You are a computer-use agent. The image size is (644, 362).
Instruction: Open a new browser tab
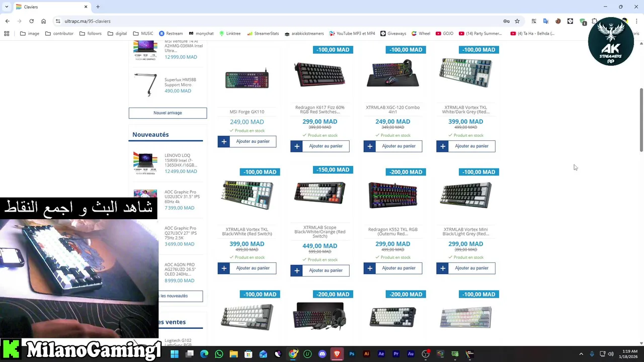pos(98,7)
